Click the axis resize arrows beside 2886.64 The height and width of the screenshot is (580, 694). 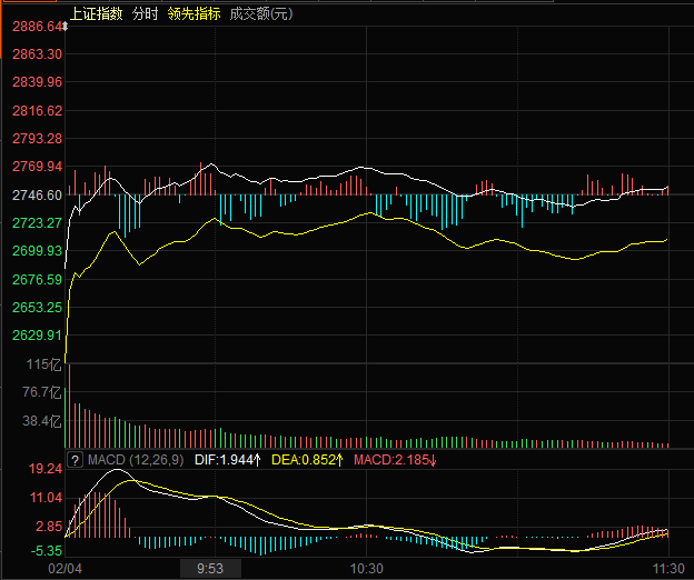tap(64, 26)
